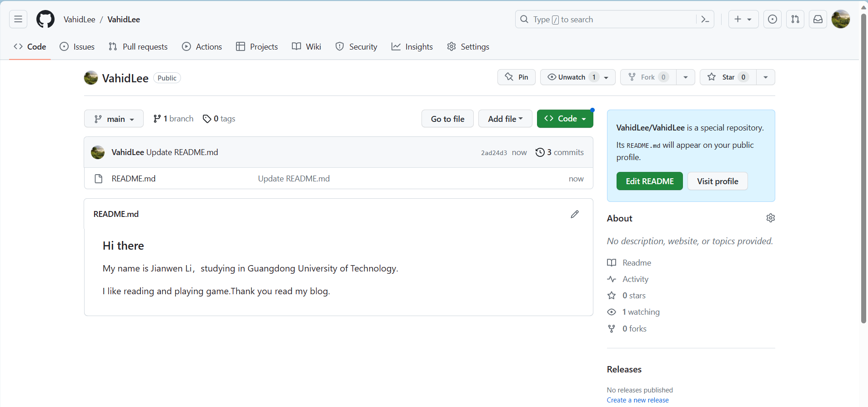
Task: View 1 watching link
Action: (x=633, y=312)
